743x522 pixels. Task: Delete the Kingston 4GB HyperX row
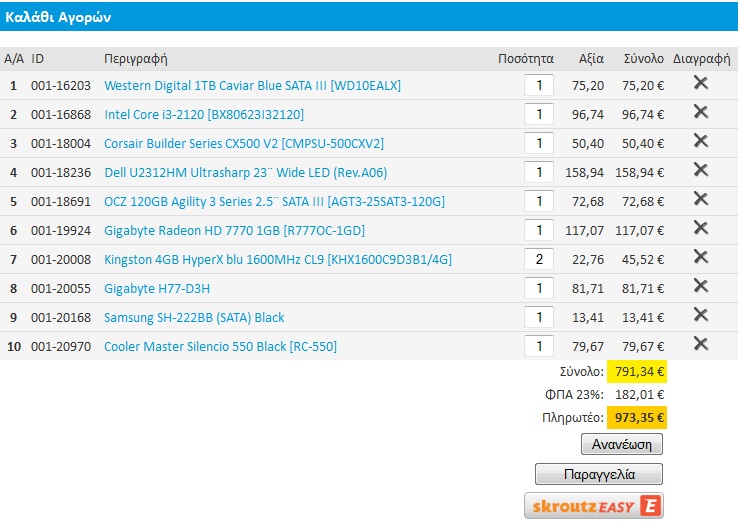coord(700,257)
